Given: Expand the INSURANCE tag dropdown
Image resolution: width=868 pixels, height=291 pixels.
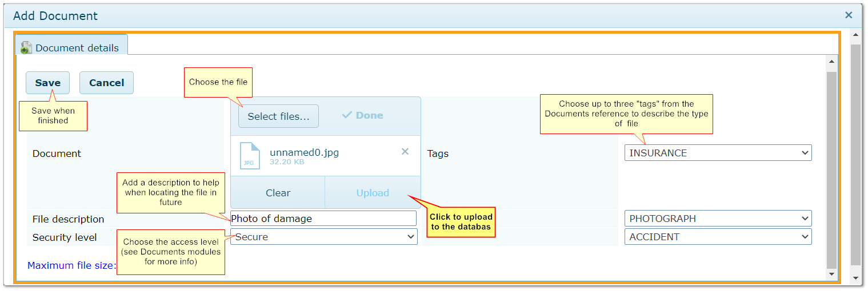Looking at the screenshot, I should tap(718, 153).
